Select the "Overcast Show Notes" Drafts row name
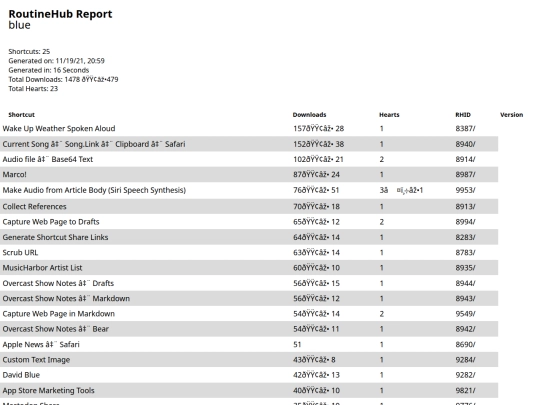 click(58, 283)
